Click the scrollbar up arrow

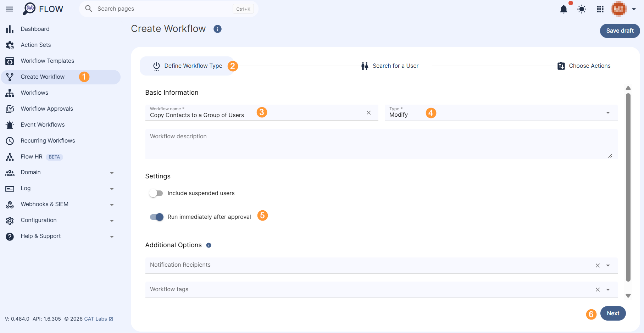[628, 88]
